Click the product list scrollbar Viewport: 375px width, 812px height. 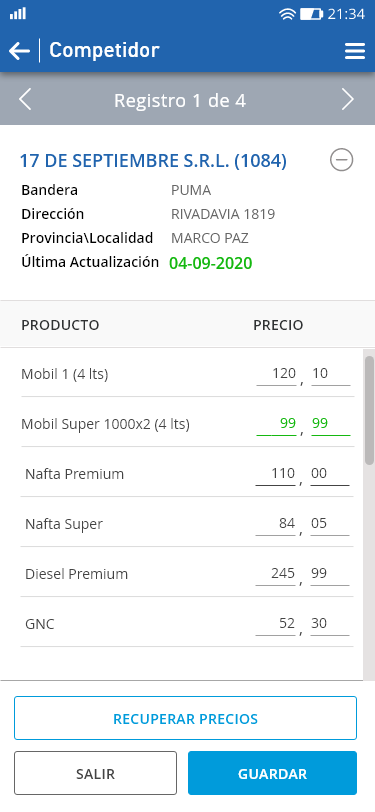click(x=369, y=410)
